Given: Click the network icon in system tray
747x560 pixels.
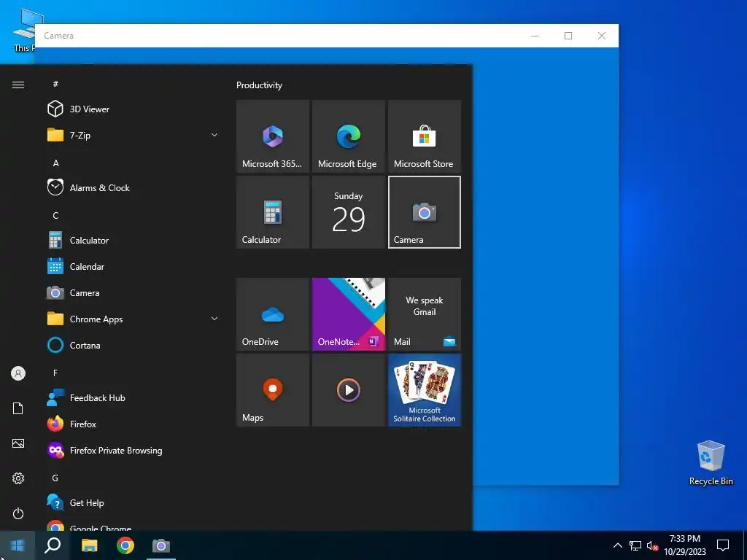Looking at the screenshot, I should [x=635, y=545].
